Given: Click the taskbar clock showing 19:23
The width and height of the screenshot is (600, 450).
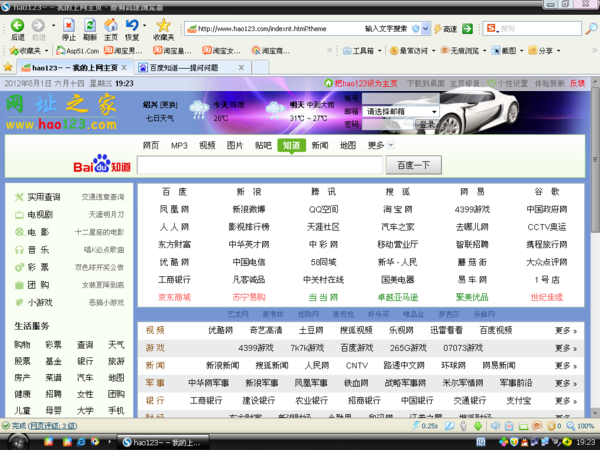Looking at the screenshot, I should tap(586, 442).
